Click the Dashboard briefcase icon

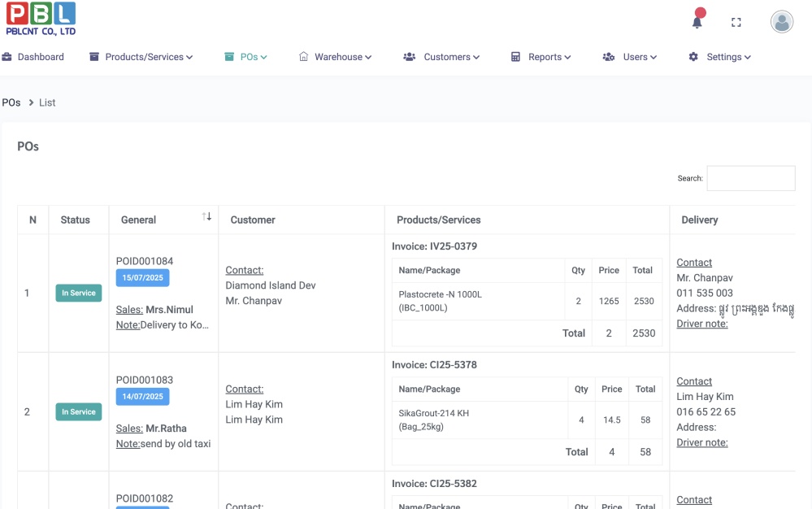(x=7, y=57)
